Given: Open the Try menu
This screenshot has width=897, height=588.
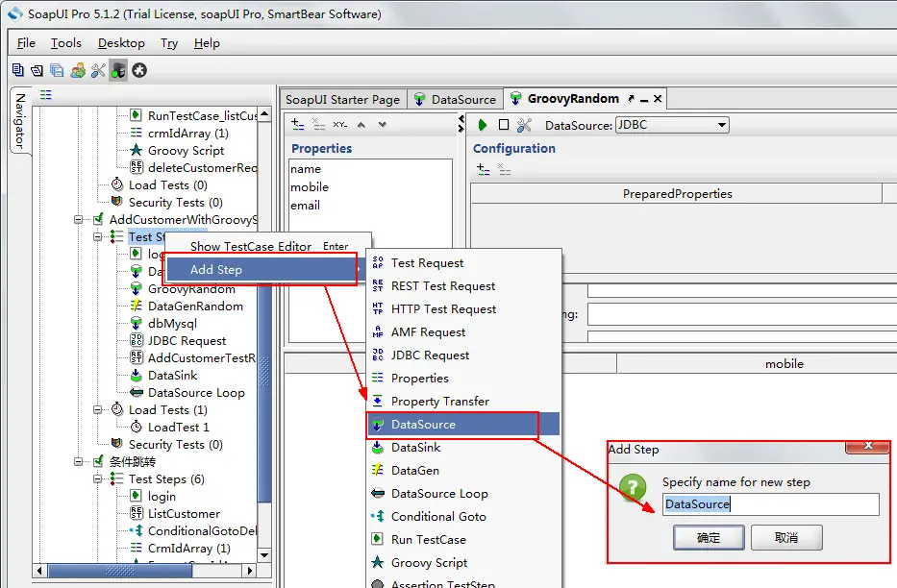Looking at the screenshot, I should pyautogui.click(x=169, y=43).
